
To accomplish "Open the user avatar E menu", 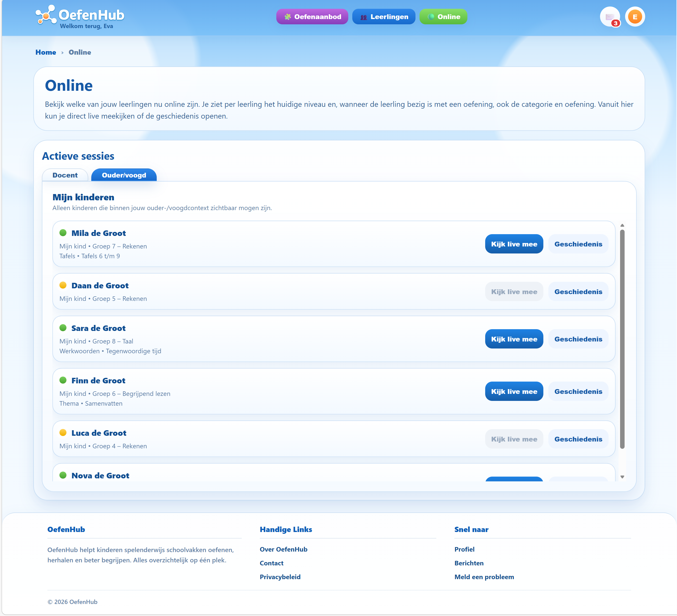I will tap(635, 17).
